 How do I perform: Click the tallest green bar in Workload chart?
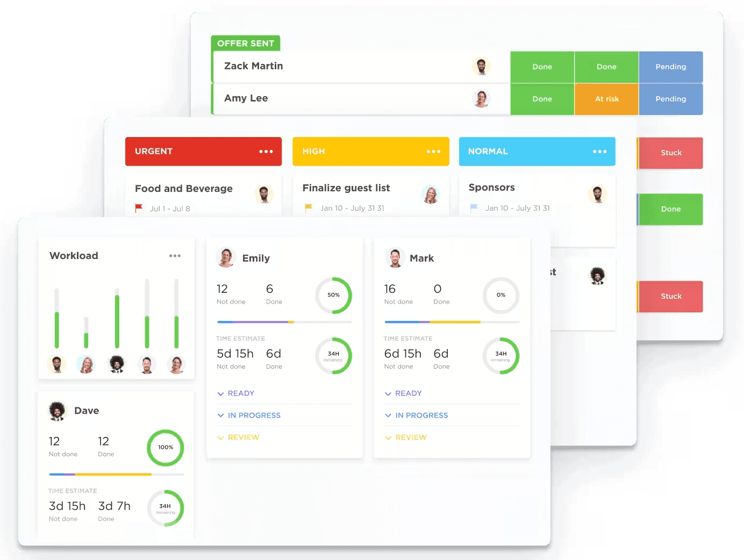(x=117, y=321)
